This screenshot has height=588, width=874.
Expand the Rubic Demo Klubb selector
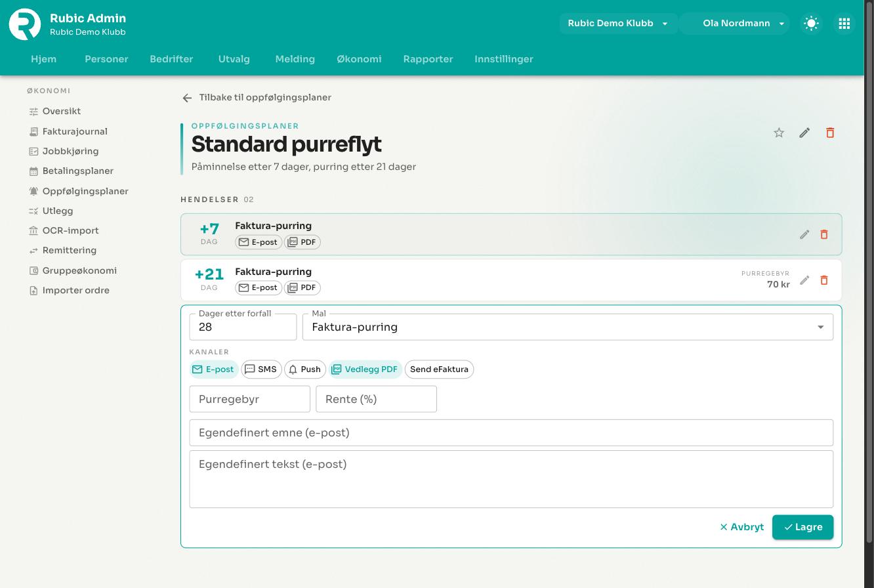(618, 24)
